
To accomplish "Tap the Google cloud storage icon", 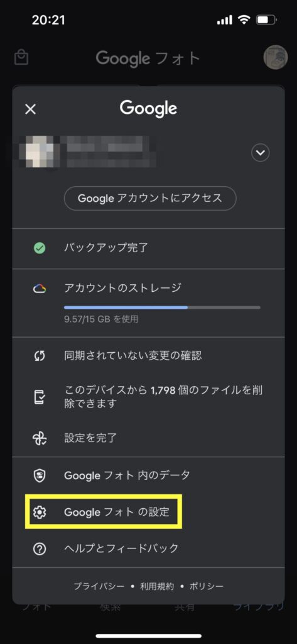I will 40,288.
